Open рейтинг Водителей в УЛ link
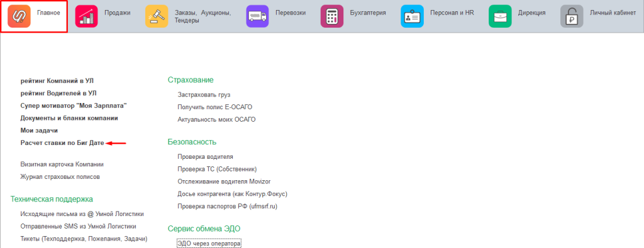644x248 pixels. click(x=58, y=93)
